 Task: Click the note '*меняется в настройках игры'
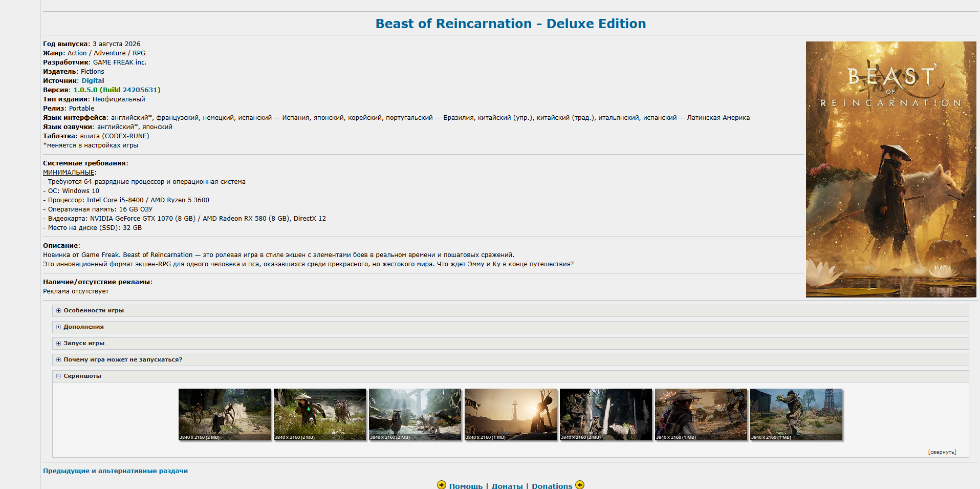pos(91,145)
